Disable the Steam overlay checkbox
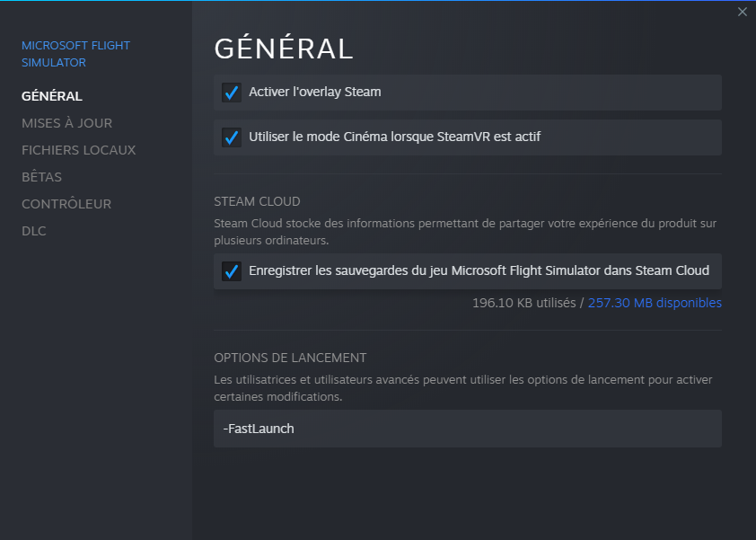 (x=232, y=93)
